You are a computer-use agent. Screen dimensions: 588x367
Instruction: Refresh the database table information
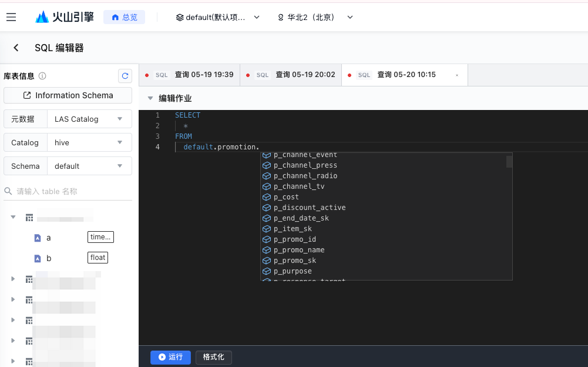pos(125,76)
